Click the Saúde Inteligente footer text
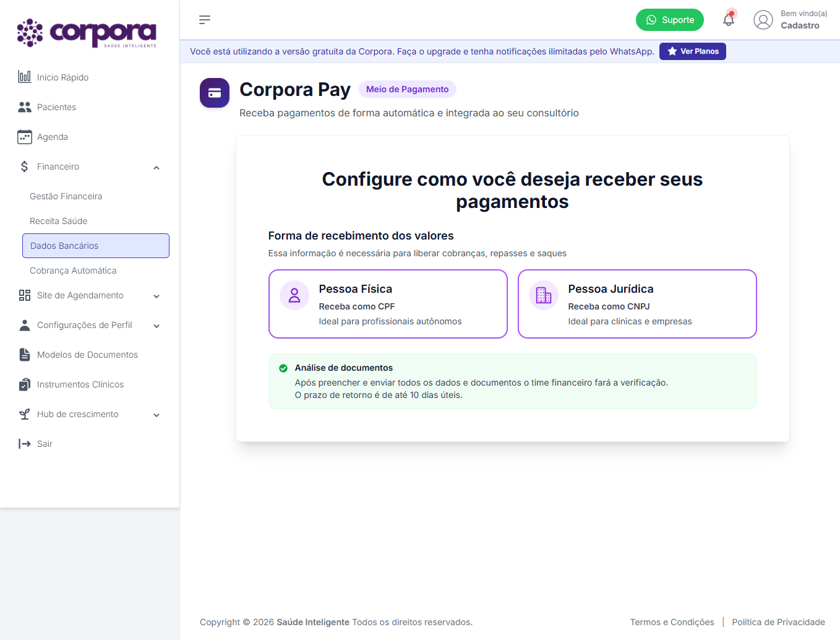The width and height of the screenshot is (840, 640). click(313, 622)
